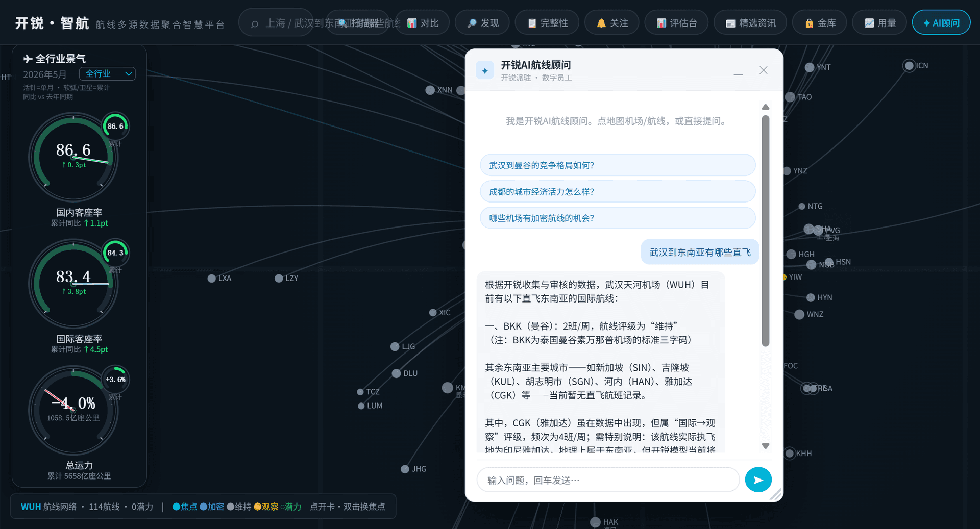
Task: Select the WNZ airport node
Action: [x=799, y=315]
